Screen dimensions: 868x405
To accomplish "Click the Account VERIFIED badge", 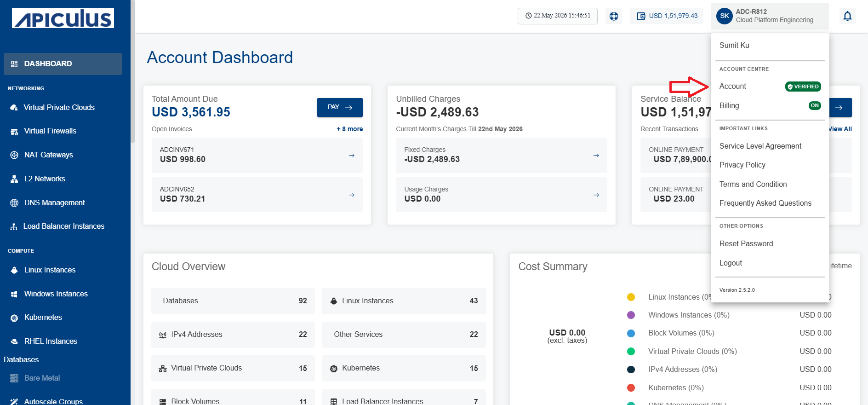I will tap(803, 87).
